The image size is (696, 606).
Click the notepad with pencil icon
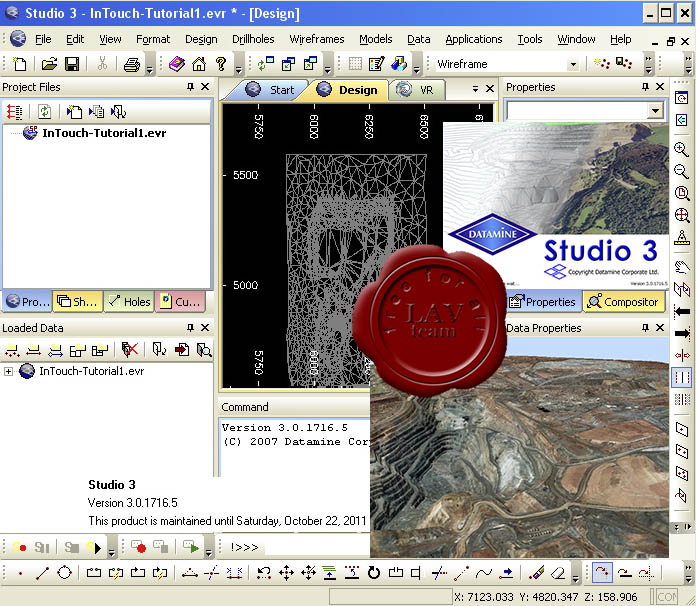point(376,64)
